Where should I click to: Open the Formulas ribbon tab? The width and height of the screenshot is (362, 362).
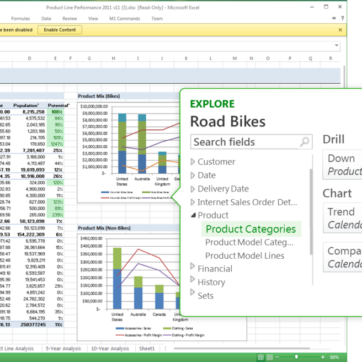pos(21,19)
